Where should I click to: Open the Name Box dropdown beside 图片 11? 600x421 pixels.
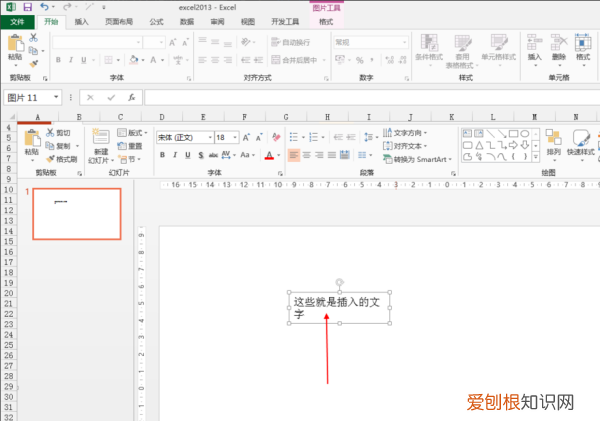[56, 97]
